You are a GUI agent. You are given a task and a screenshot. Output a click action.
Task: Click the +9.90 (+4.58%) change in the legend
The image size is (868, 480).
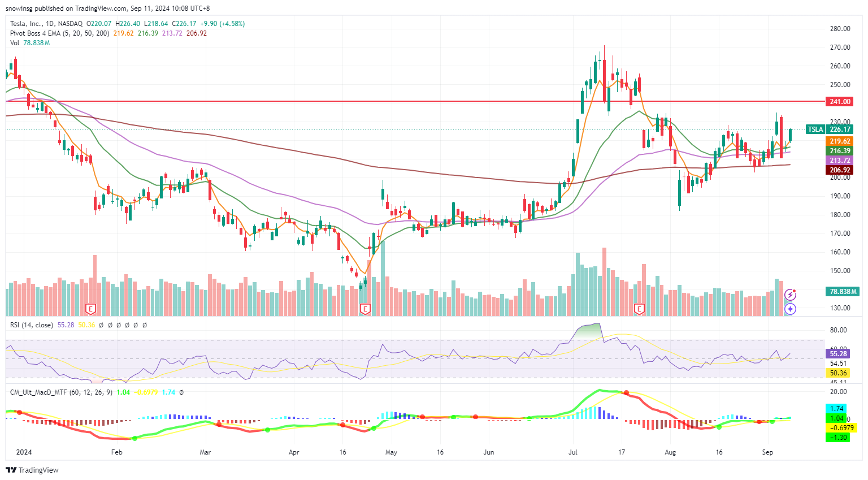pos(222,24)
